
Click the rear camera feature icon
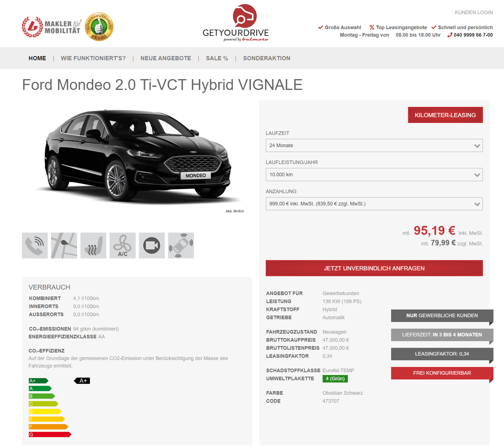pos(152,245)
